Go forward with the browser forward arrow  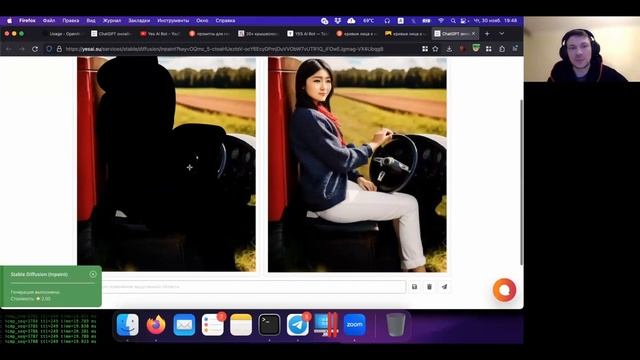coord(22,49)
